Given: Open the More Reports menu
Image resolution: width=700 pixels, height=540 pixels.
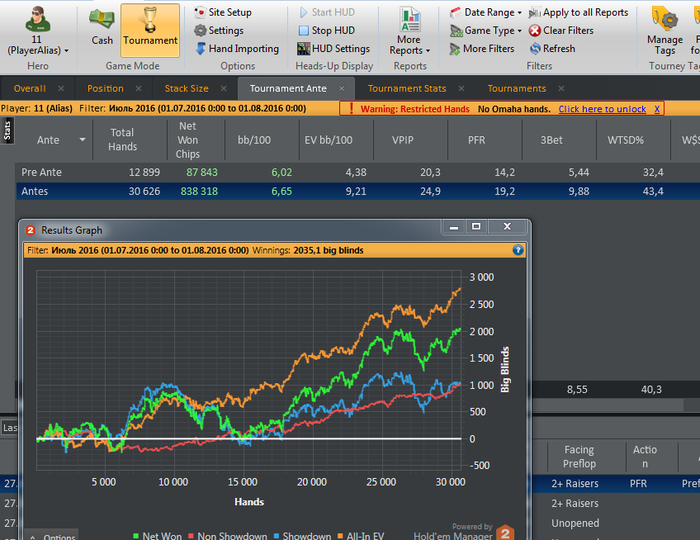Looking at the screenshot, I should (409, 31).
